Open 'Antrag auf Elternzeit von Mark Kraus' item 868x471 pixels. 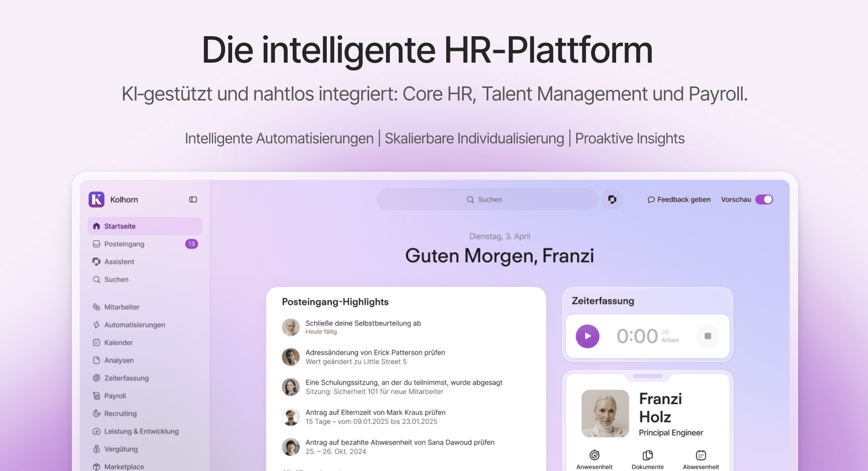406,417
